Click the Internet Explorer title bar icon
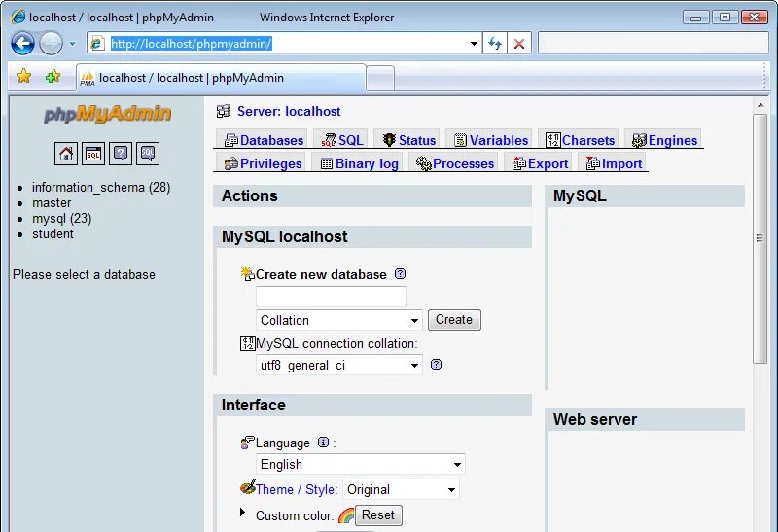 (x=18, y=17)
